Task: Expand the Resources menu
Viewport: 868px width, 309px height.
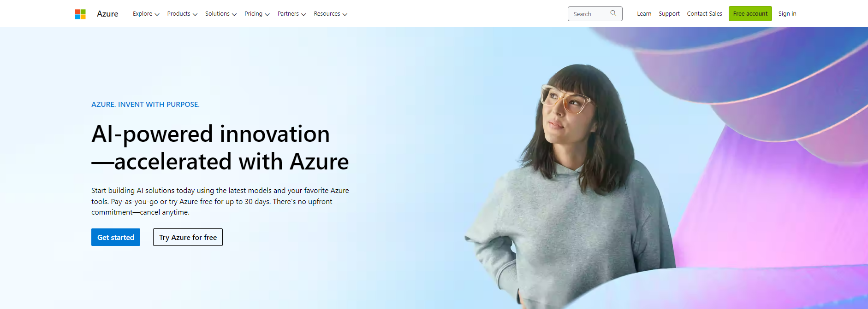Action: (x=330, y=14)
